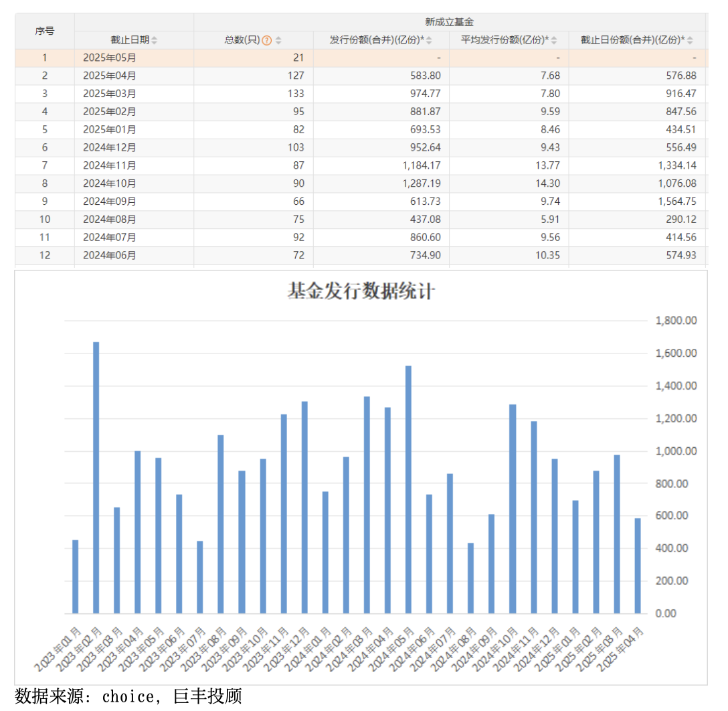Click closing share value 576.88
Image resolution: width=728 pixels, height=711 pixels.
pos(681,76)
